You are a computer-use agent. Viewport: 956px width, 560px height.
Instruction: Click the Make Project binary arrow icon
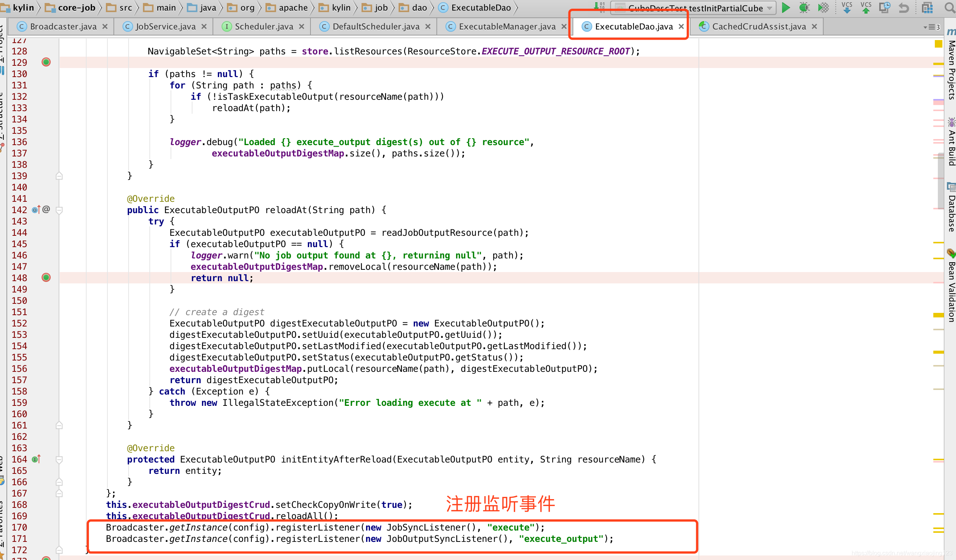599,7
